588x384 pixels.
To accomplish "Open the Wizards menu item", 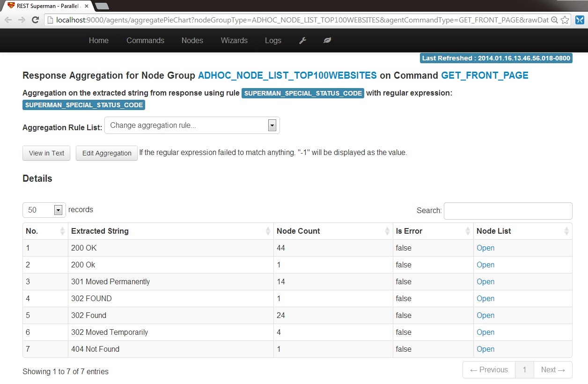I will pos(234,40).
